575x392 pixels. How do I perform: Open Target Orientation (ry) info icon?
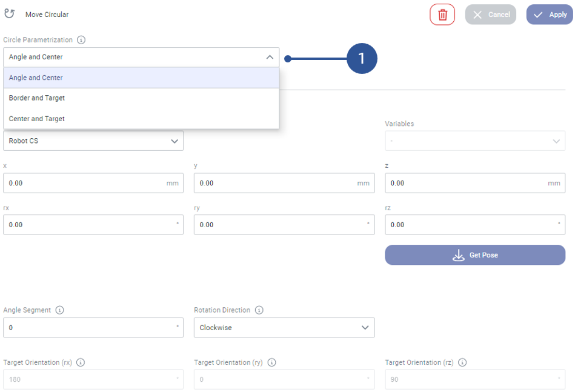tap(271, 362)
